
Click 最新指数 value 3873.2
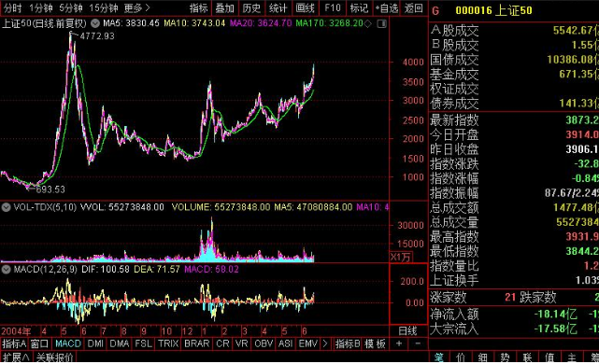tap(582, 119)
